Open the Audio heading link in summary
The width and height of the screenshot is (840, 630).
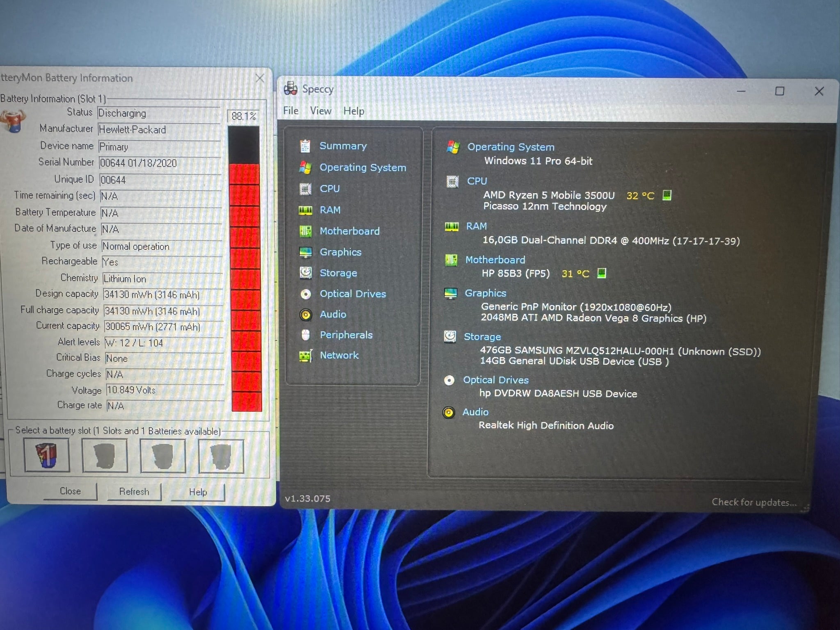(x=475, y=412)
